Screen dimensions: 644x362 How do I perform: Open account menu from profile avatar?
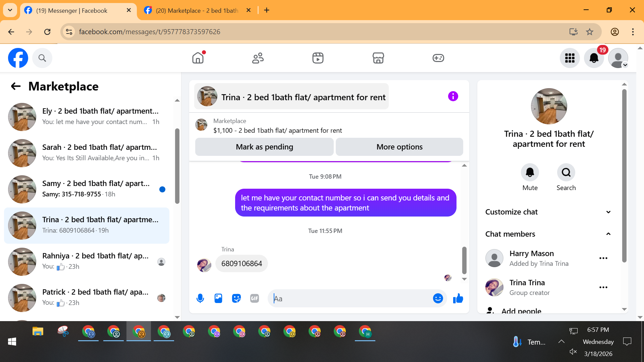(x=618, y=58)
